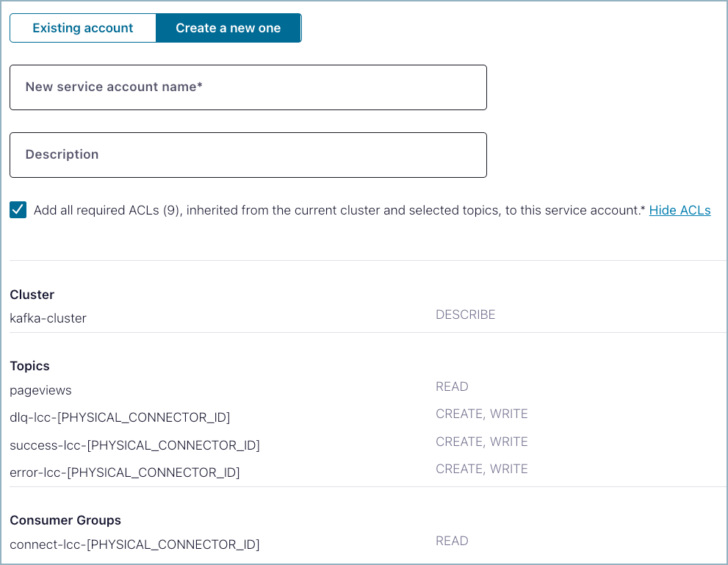Click the New service account name field

(x=248, y=86)
